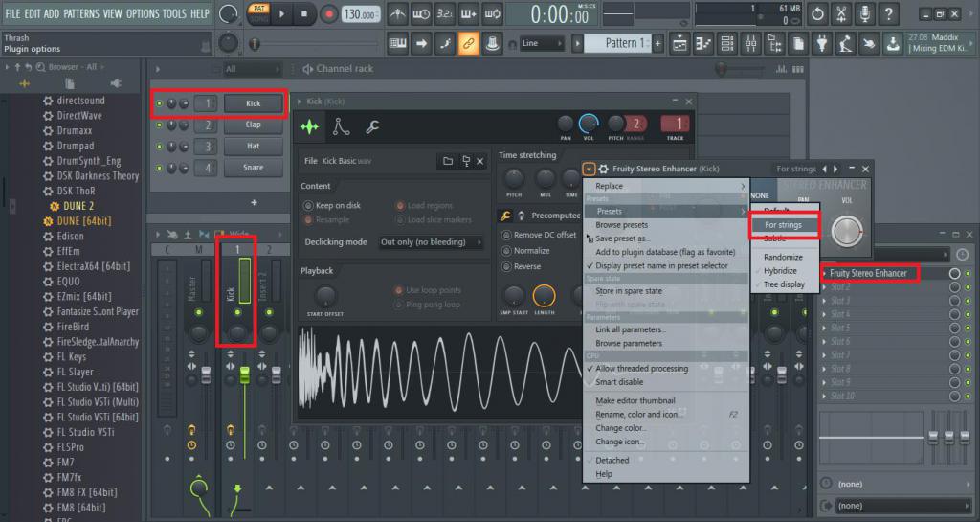980x522 pixels.
Task: Open the channel rack view icon
Action: pos(727,43)
